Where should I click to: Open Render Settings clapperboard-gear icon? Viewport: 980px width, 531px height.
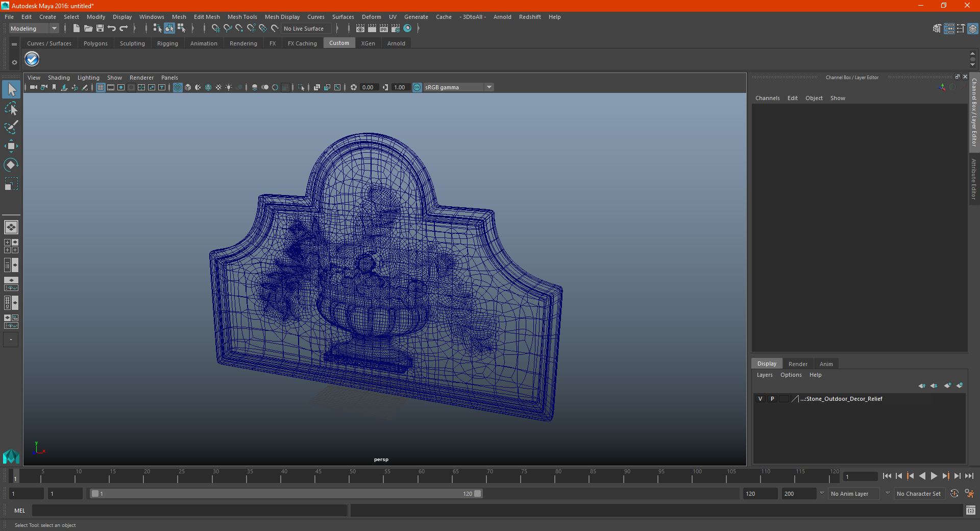[x=396, y=29]
